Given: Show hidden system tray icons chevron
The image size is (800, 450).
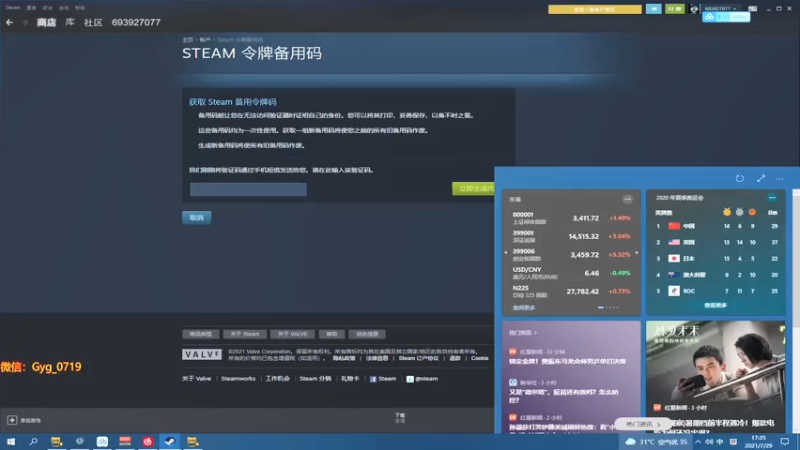Looking at the screenshot, I should tap(697, 442).
